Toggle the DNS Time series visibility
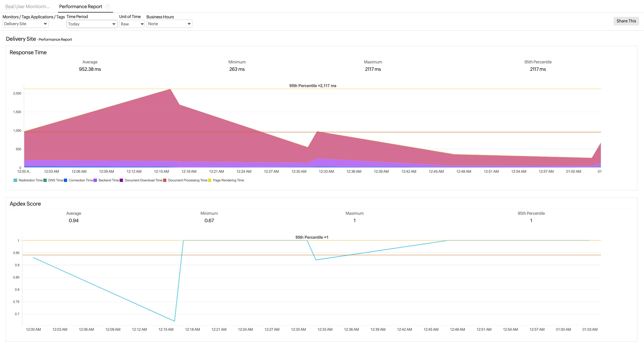Image resolution: width=644 pixels, height=345 pixels. (x=54, y=180)
